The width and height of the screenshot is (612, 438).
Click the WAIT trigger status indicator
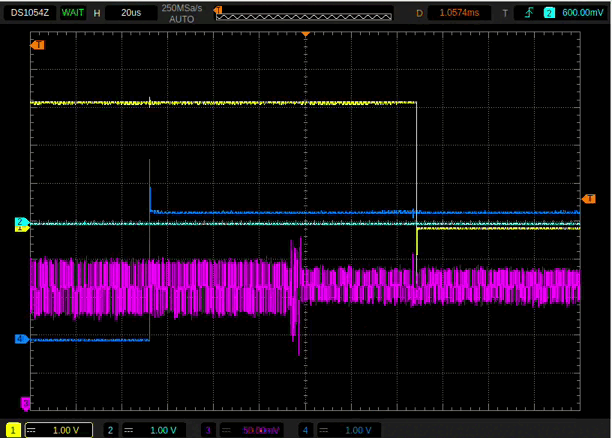pyautogui.click(x=72, y=13)
